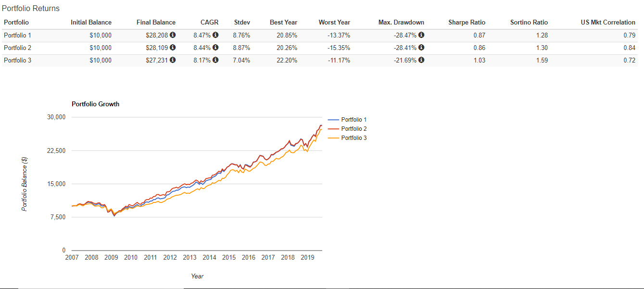Show info for -28.47% max drawdown
The height and width of the screenshot is (289, 644).
tap(421, 35)
